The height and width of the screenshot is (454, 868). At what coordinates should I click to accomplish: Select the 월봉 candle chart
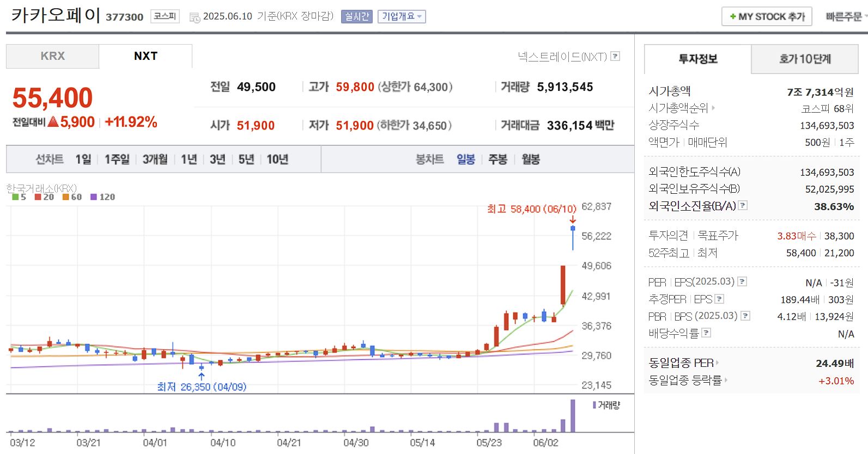point(531,159)
